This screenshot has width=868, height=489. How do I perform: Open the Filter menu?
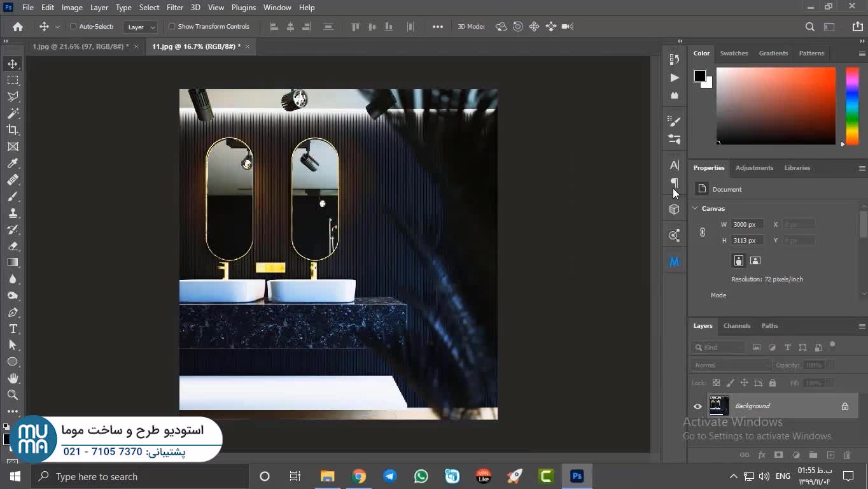point(174,8)
